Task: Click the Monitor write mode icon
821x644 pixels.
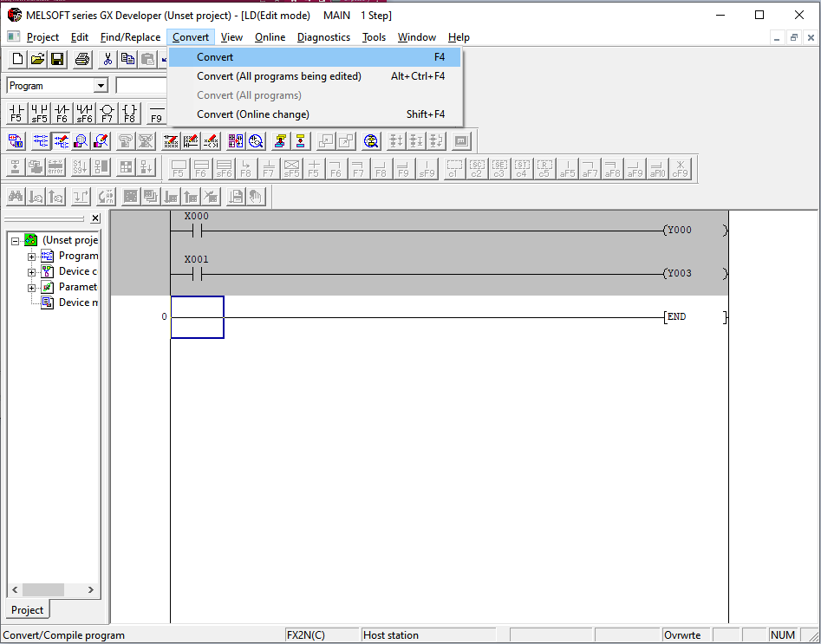Action: (101, 140)
